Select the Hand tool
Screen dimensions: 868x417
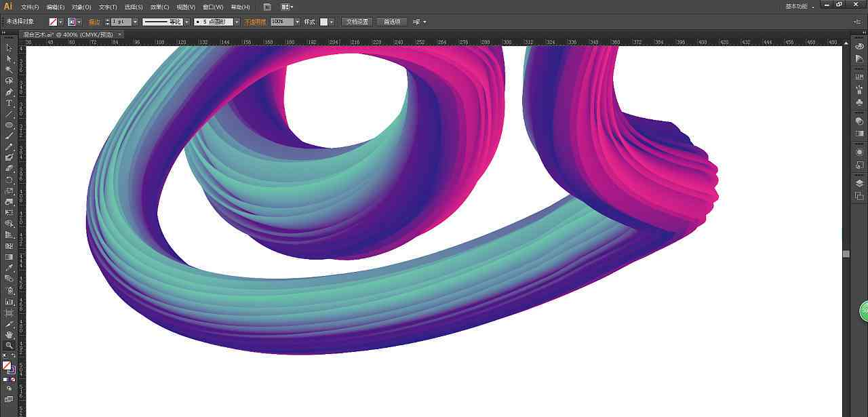[9, 334]
